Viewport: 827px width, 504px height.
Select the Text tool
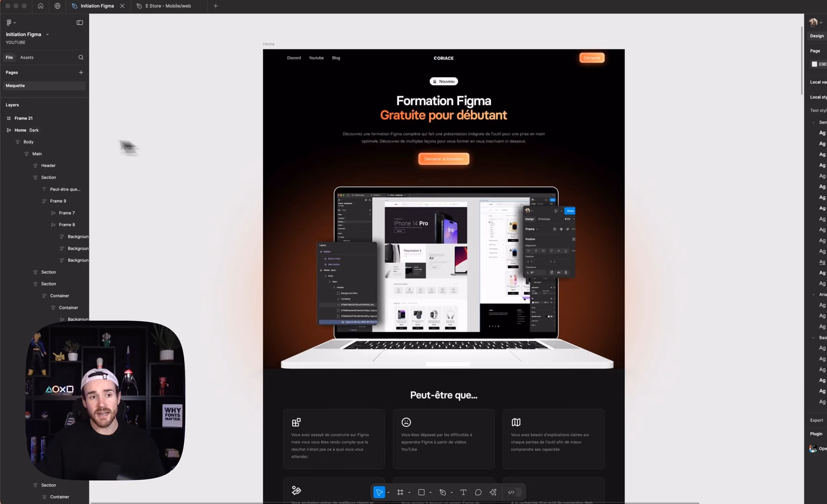[463, 492]
